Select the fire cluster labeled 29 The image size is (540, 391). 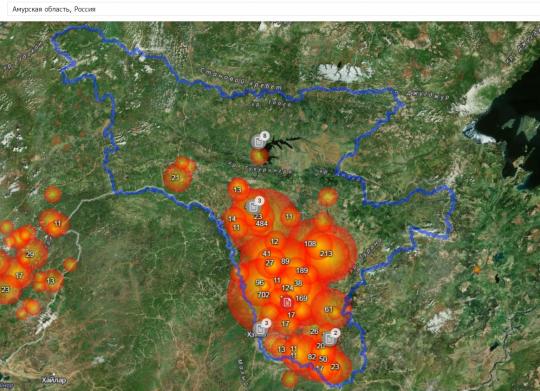click(30, 255)
